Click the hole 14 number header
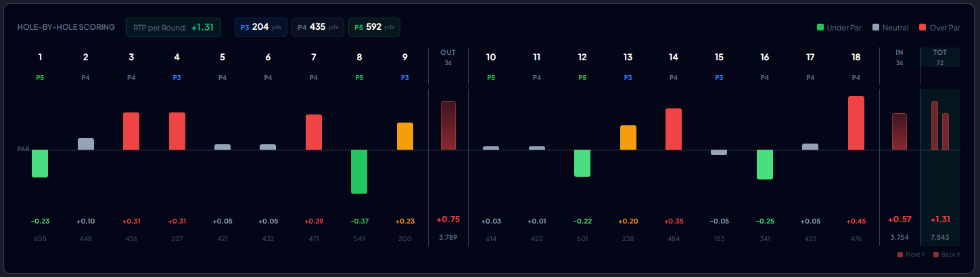The image size is (980, 277). click(674, 58)
